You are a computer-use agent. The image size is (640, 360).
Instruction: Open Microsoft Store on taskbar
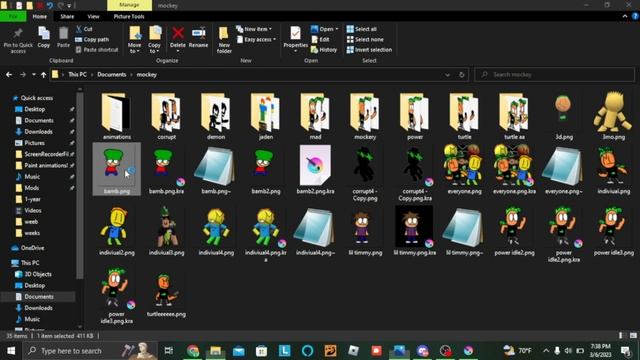[x=261, y=351]
